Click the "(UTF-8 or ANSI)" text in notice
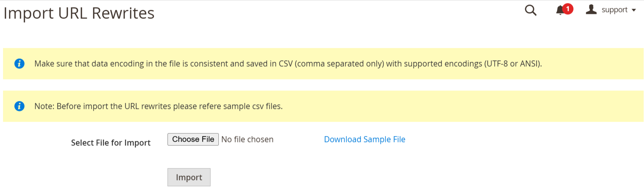This screenshot has width=644, height=191. (x=513, y=64)
